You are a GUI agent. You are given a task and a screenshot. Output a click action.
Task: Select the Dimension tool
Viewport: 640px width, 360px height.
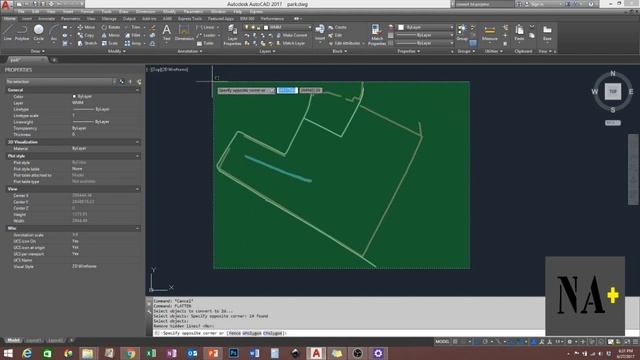[184, 32]
